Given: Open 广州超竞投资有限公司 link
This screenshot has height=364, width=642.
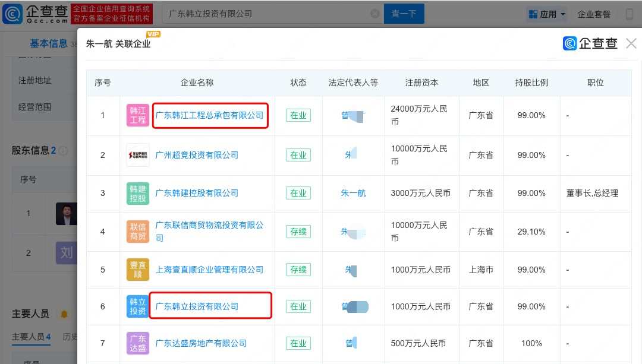Looking at the screenshot, I should pos(197,155).
